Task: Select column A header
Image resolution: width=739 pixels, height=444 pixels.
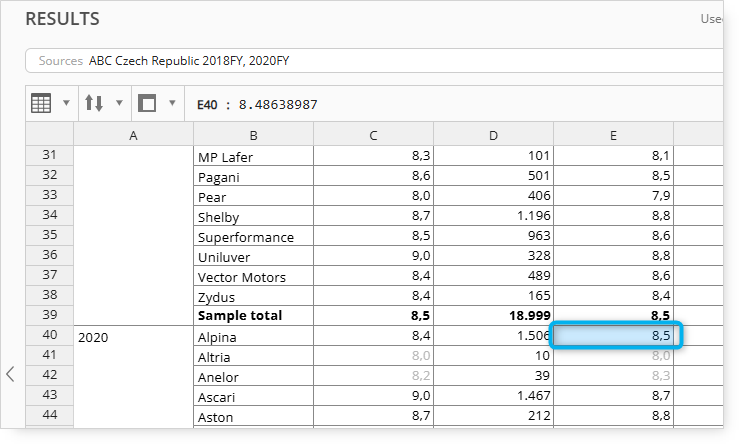Action: 133,136
